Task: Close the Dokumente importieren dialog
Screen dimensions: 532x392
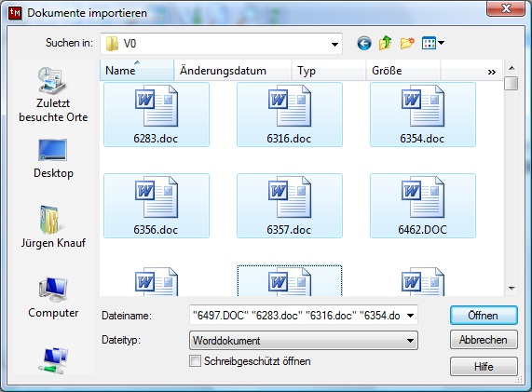Action: point(506,8)
